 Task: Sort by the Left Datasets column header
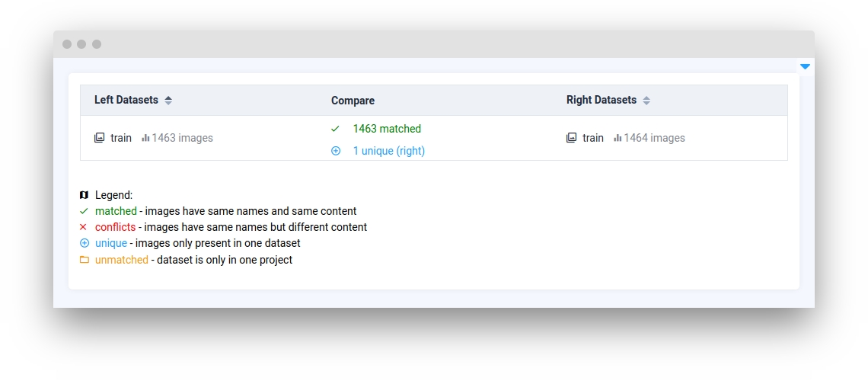[126, 100]
